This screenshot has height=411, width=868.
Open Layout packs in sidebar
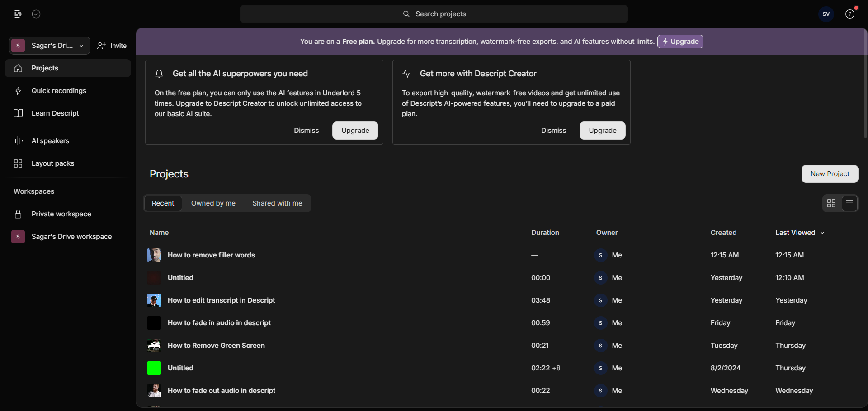coord(52,163)
